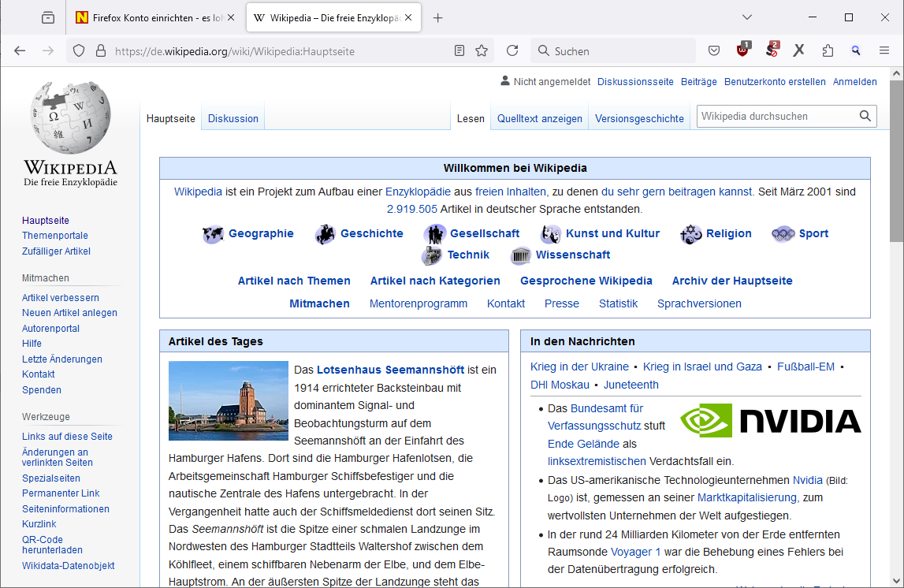Click the forward navigation arrow
The image size is (904, 588).
pyautogui.click(x=48, y=50)
